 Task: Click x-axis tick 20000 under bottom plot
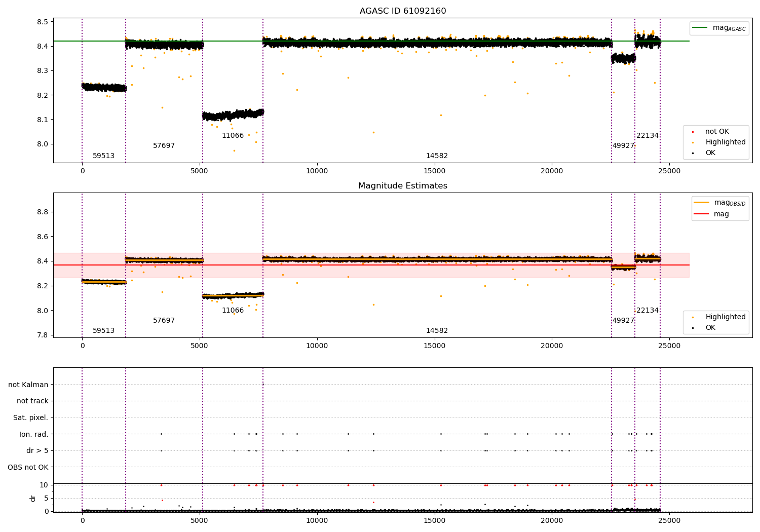[551, 520]
